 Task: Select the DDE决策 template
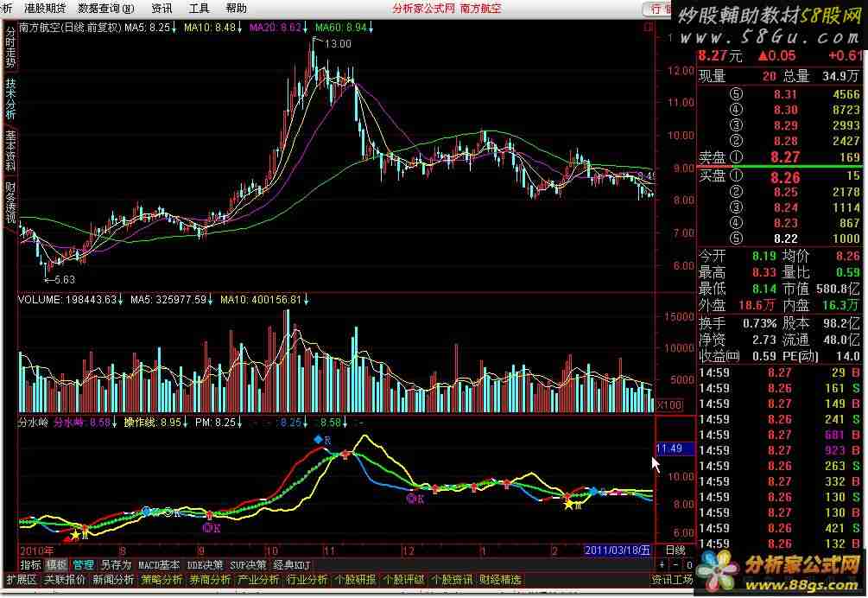pyautogui.click(x=205, y=565)
